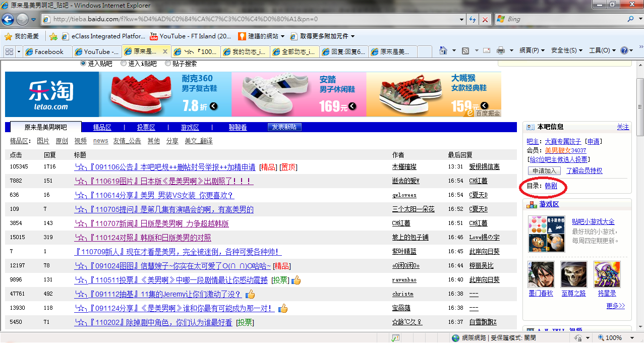Viewport: 644px width, 343px height.
Task: Click the 申请加入 join button
Action: (x=544, y=170)
